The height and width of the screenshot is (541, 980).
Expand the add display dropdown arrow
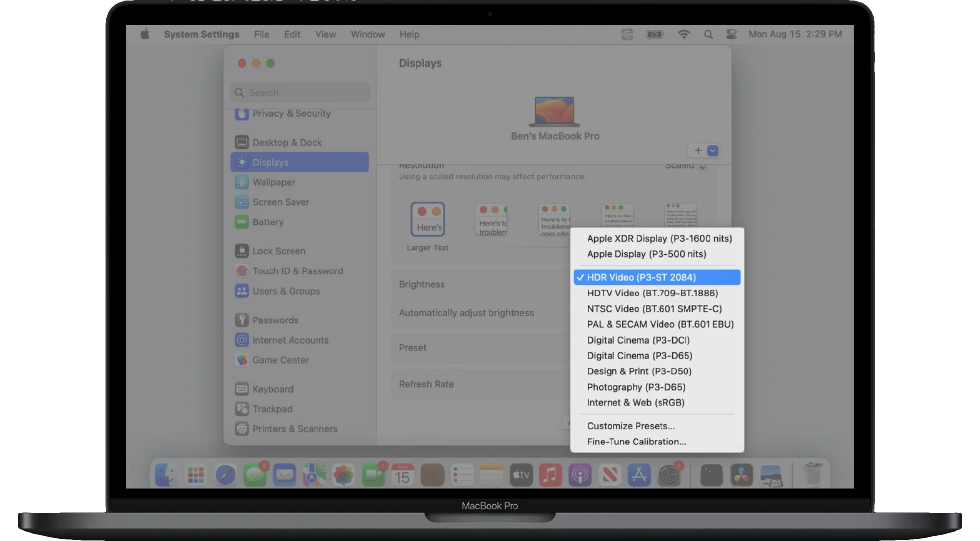coord(713,151)
